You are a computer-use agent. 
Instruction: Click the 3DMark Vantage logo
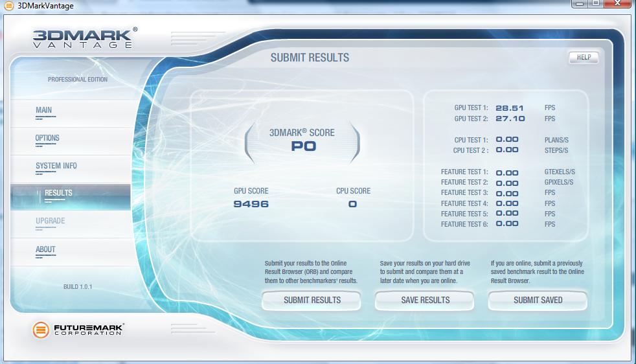coord(85,38)
